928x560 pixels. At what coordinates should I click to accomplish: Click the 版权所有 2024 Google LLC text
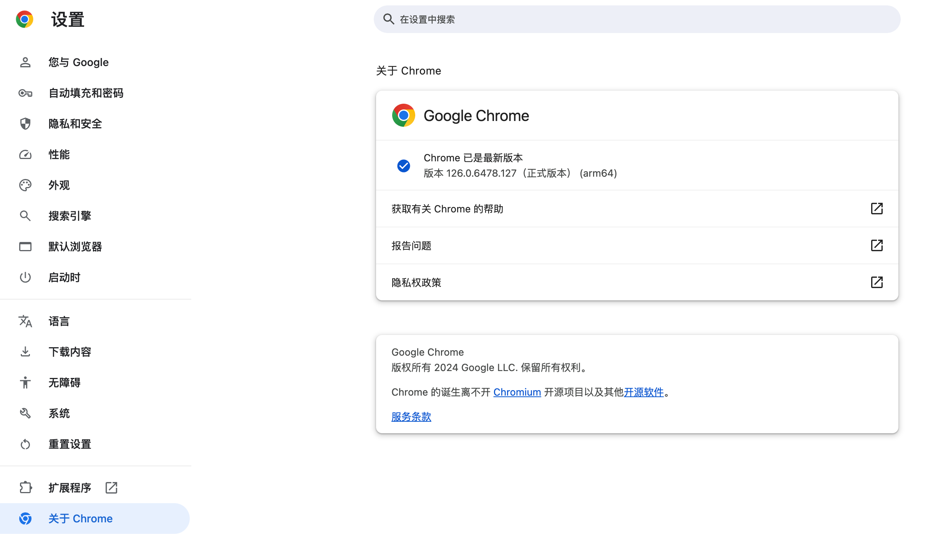490,368
